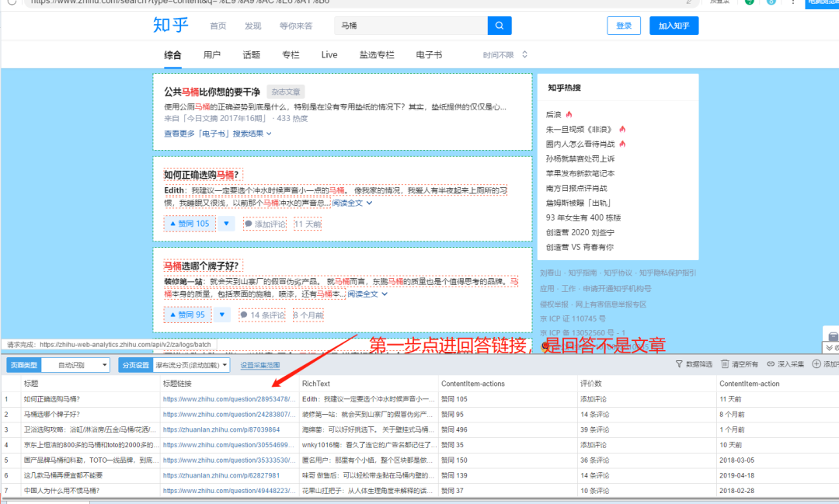Screen dimensions: 839x504
Task: Open the 时间不限 time filter dropdown
Action: tap(505, 55)
